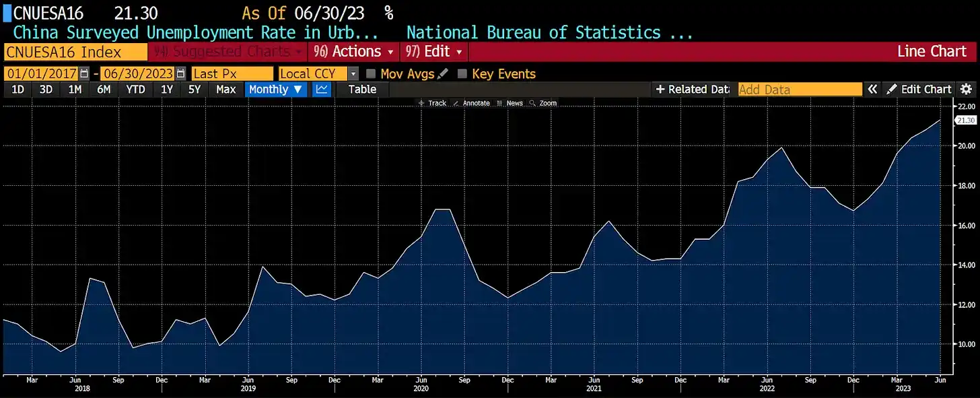Select the Annotate tool

[471, 103]
